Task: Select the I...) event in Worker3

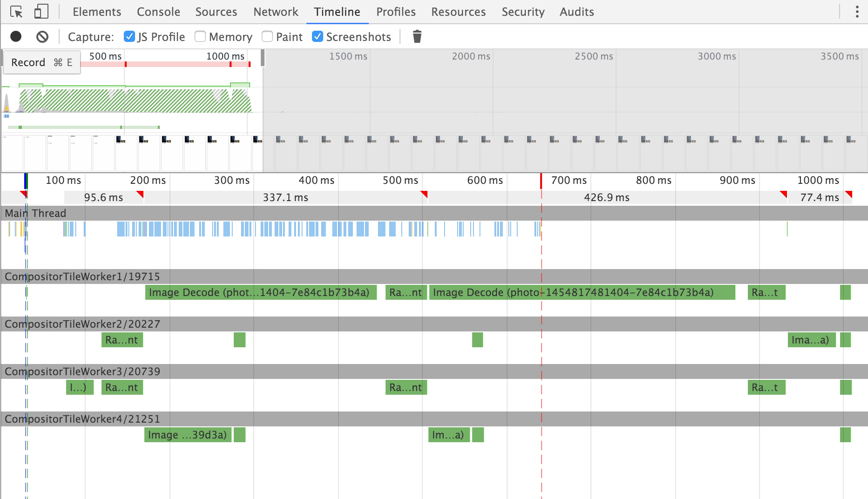Action: pos(80,387)
